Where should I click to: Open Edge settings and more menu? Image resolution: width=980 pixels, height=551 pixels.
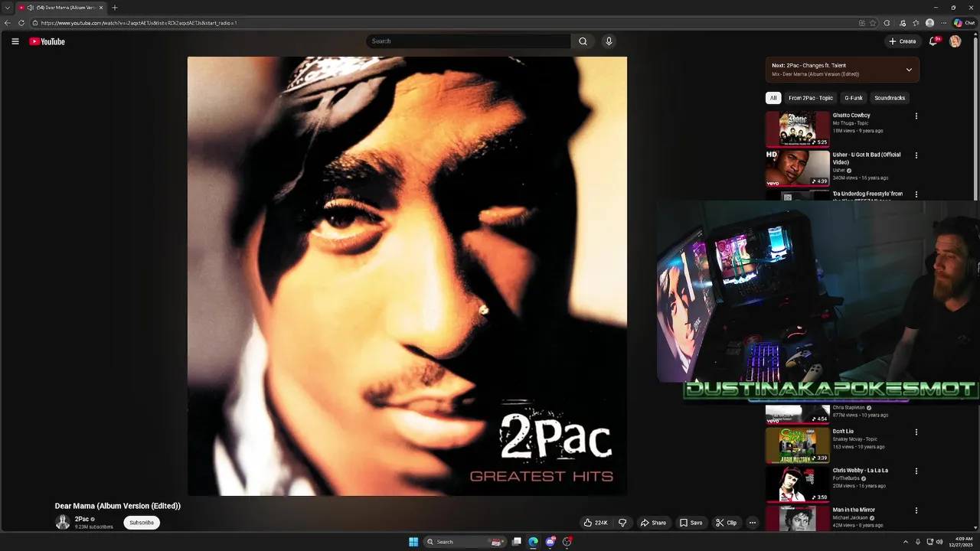[944, 23]
